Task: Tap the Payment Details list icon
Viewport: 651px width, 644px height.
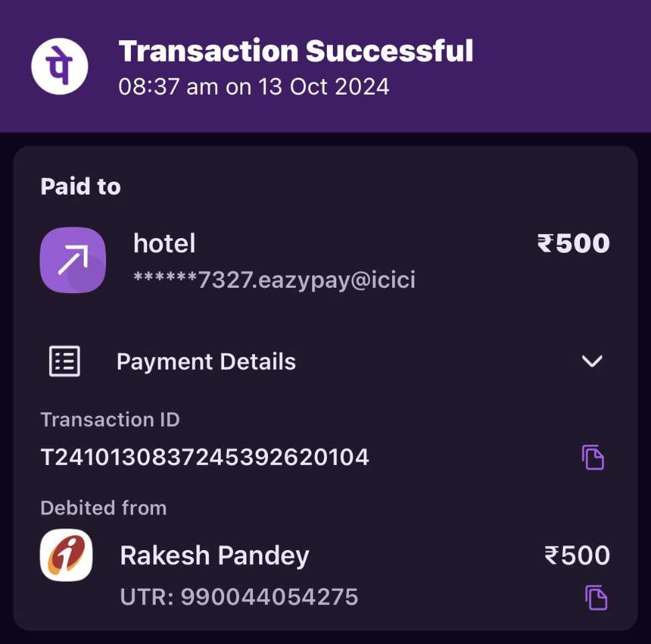Action: tap(64, 361)
